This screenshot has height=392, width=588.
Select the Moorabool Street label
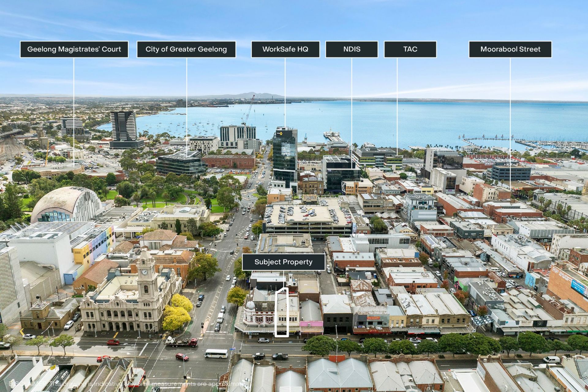pos(510,49)
